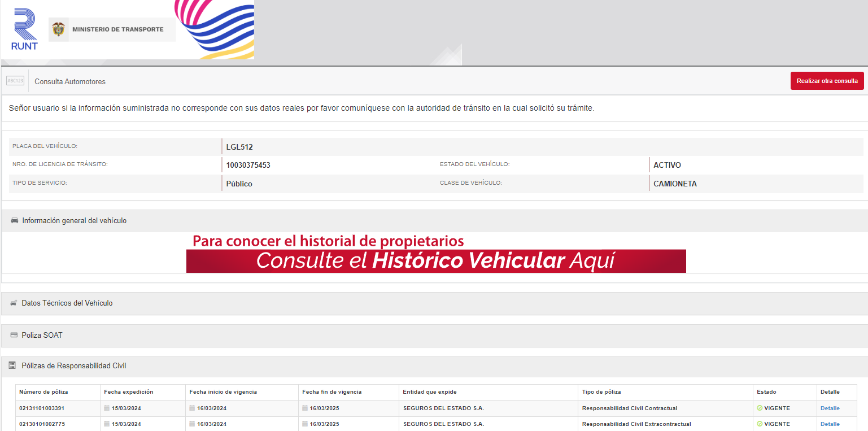
Task: Click the list icon beside Pólizas de Responsabilidad
Action: pyautogui.click(x=12, y=365)
